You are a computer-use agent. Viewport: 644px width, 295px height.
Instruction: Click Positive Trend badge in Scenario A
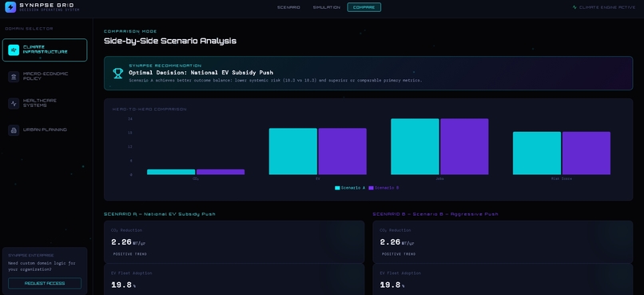(129, 254)
